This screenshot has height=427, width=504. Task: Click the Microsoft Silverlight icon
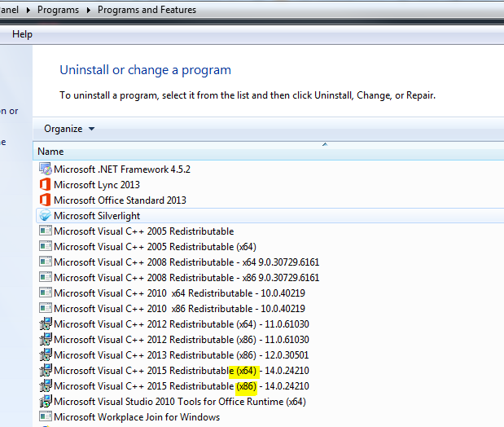point(46,215)
